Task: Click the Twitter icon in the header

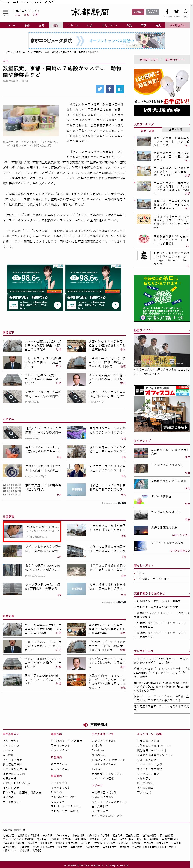Action: pos(177,12)
